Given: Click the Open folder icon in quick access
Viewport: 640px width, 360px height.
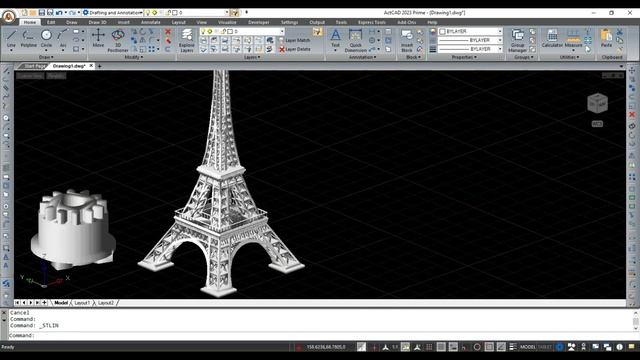Looking at the screenshot, I should click(x=33, y=13).
